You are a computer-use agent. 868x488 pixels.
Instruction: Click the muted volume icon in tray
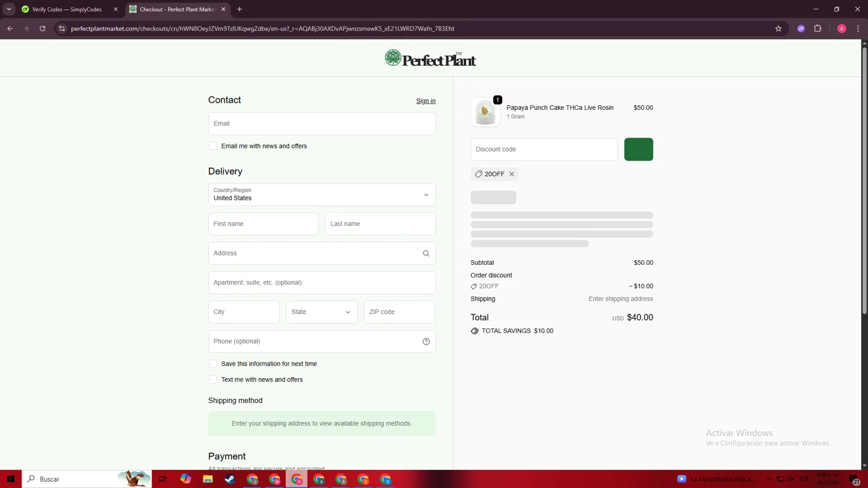(790, 479)
